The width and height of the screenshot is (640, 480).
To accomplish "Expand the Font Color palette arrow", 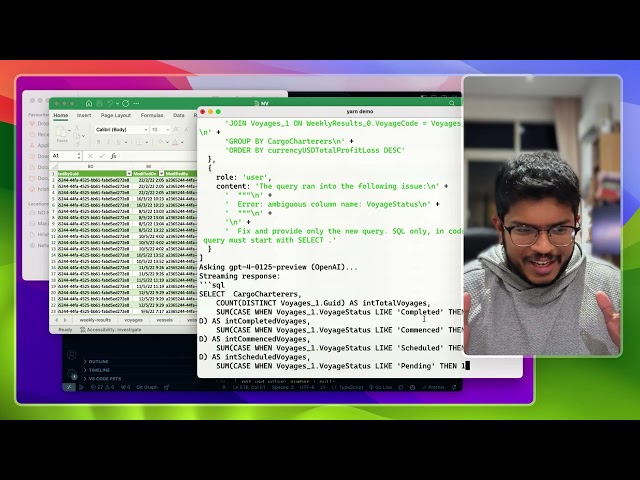I will click(x=182, y=142).
